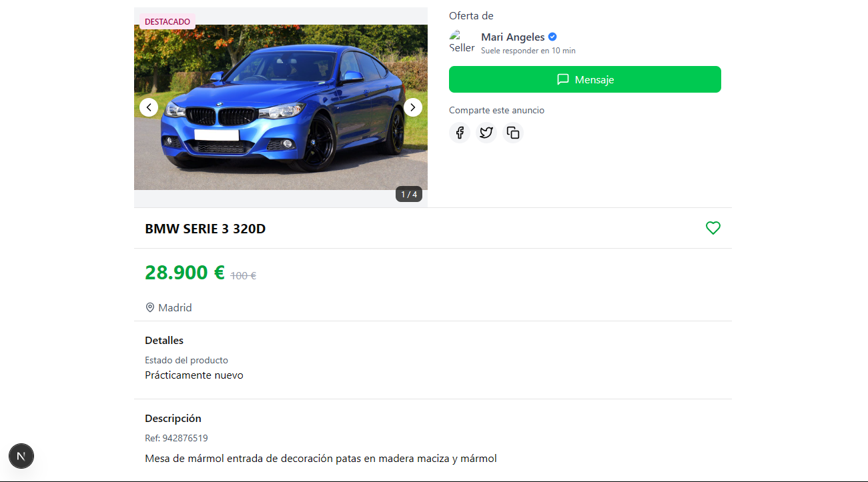Copy the listing link

(513, 133)
